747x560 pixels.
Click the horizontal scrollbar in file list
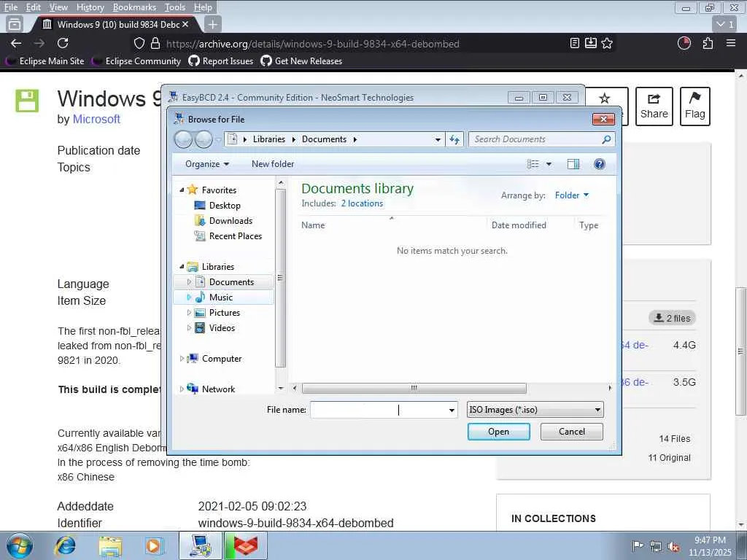pyautogui.click(x=414, y=388)
